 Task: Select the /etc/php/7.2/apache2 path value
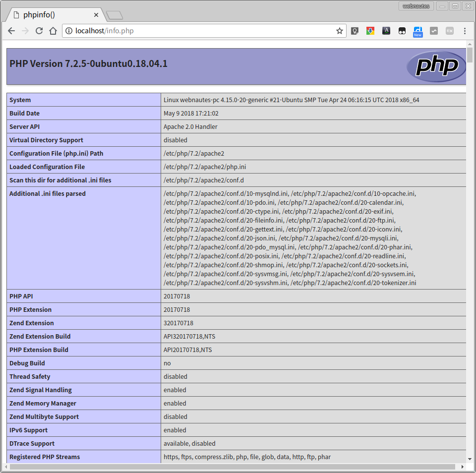click(x=194, y=153)
